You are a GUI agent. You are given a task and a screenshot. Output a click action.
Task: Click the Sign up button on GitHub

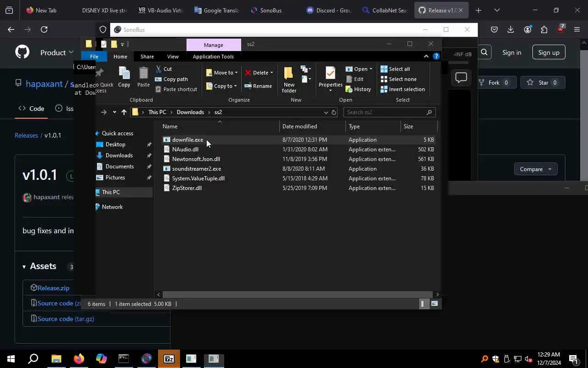[x=549, y=52]
